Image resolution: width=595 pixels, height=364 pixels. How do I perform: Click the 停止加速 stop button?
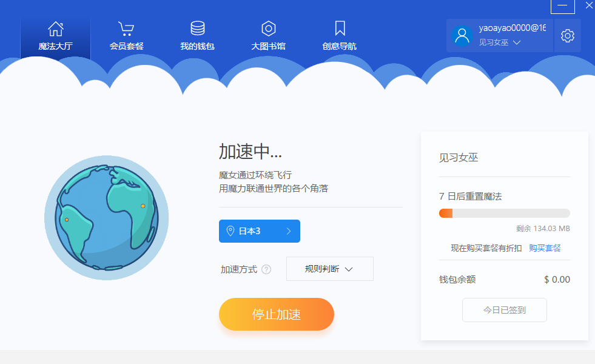pyautogui.click(x=276, y=314)
